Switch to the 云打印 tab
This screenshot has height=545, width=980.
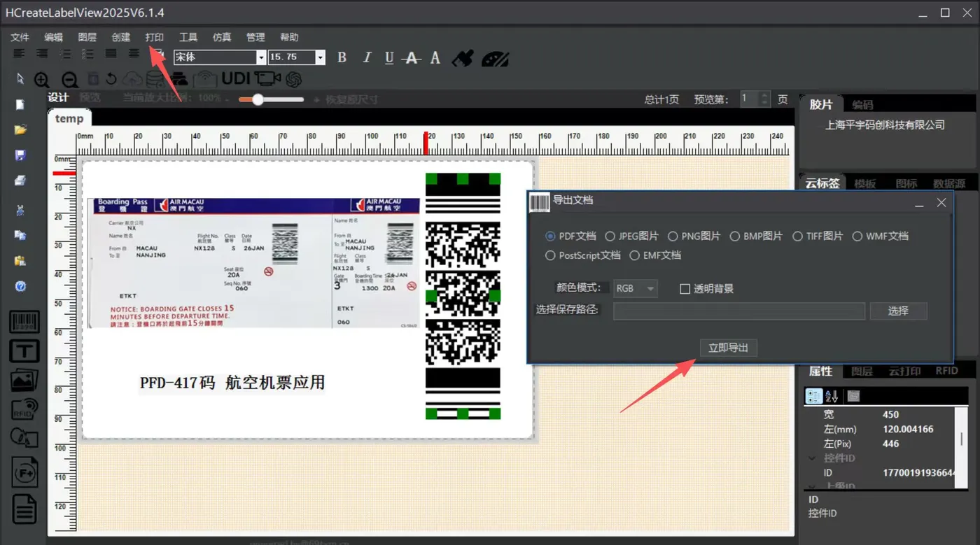(x=905, y=371)
